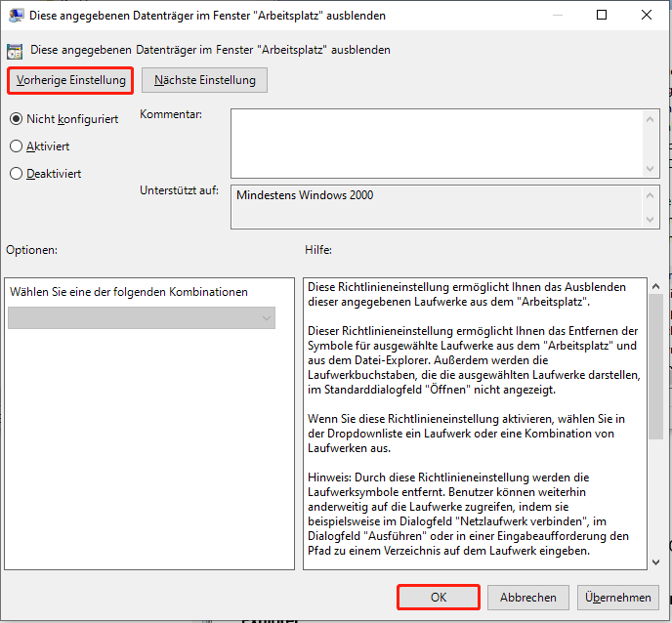Minimize the policy settings window
Screen dimensions: 672x623
(556, 16)
